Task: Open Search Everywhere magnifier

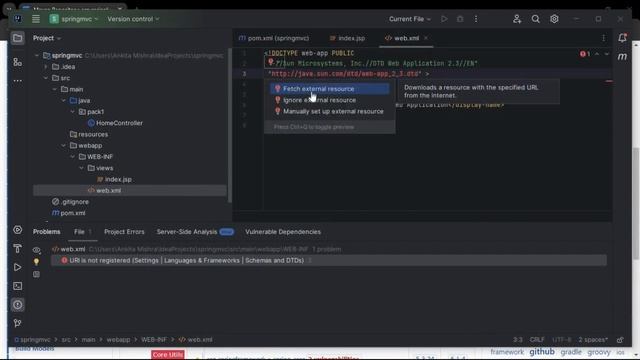Action: click(536, 19)
